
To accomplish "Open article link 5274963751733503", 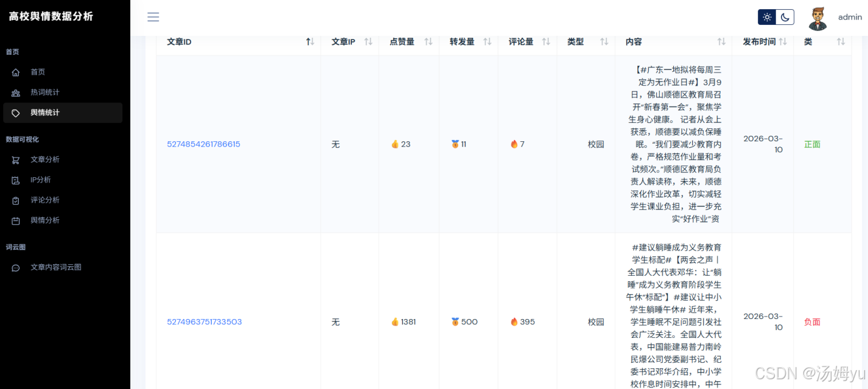I will [x=205, y=321].
